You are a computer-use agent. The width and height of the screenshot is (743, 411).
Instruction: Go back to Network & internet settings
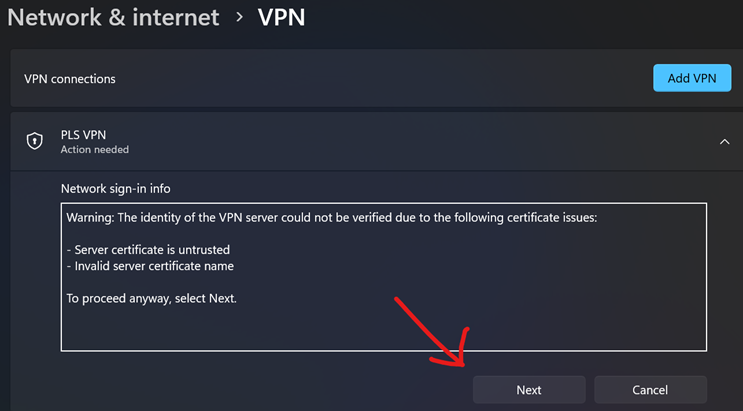113,17
